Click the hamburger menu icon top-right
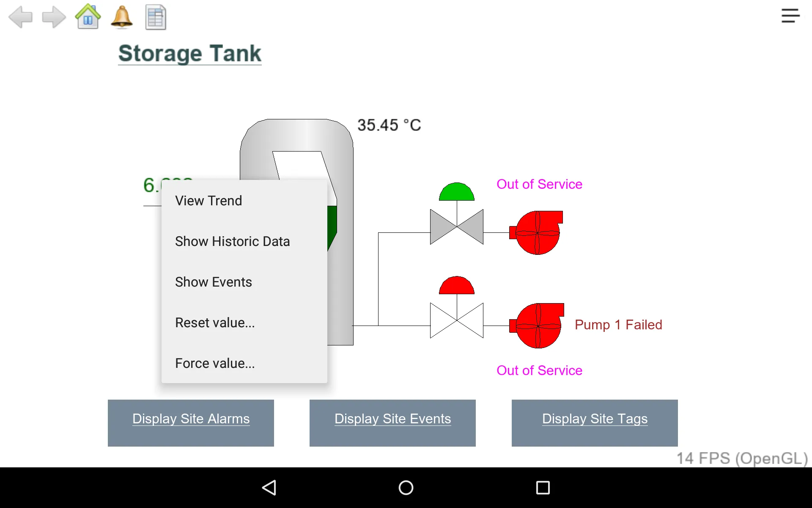 click(x=790, y=16)
